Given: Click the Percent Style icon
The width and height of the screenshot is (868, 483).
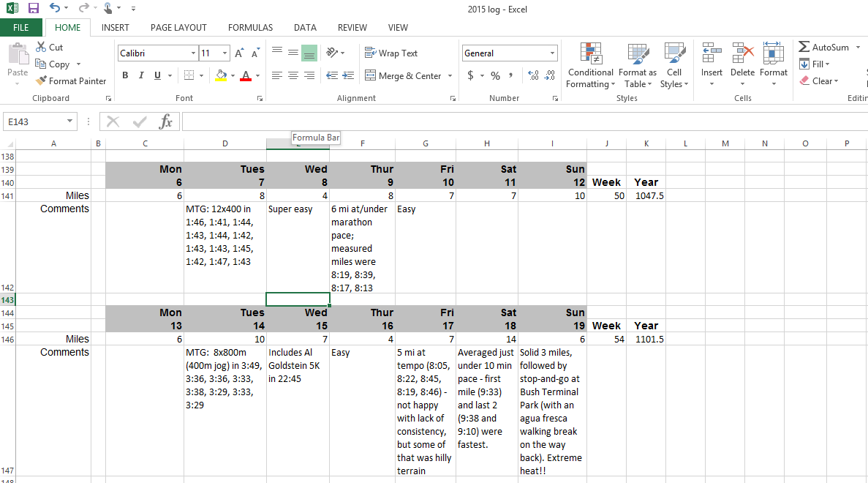Looking at the screenshot, I should pos(495,75).
